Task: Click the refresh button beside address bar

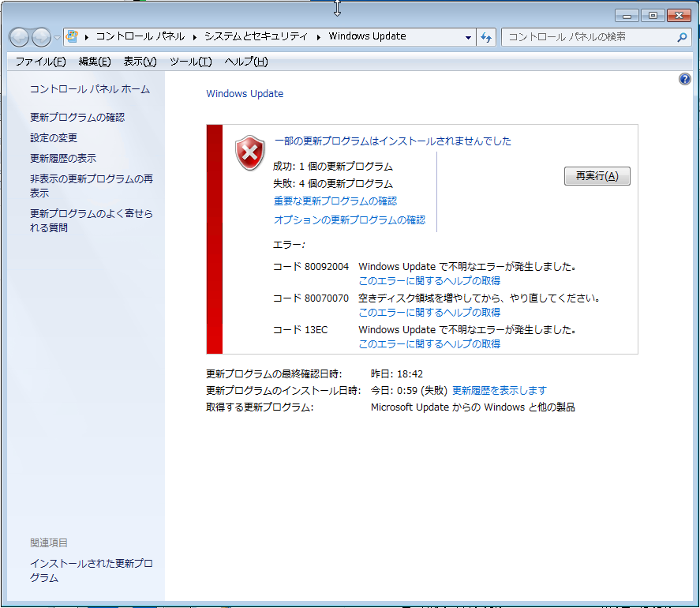Action: pos(486,37)
